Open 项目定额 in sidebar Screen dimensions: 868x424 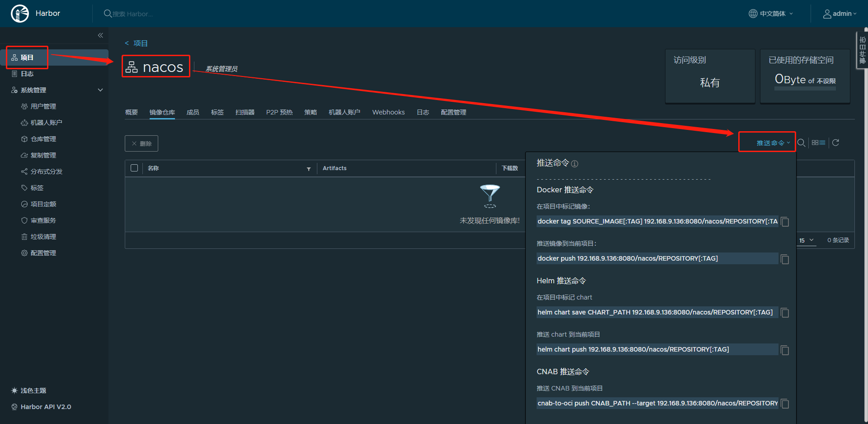tap(43, 204)
